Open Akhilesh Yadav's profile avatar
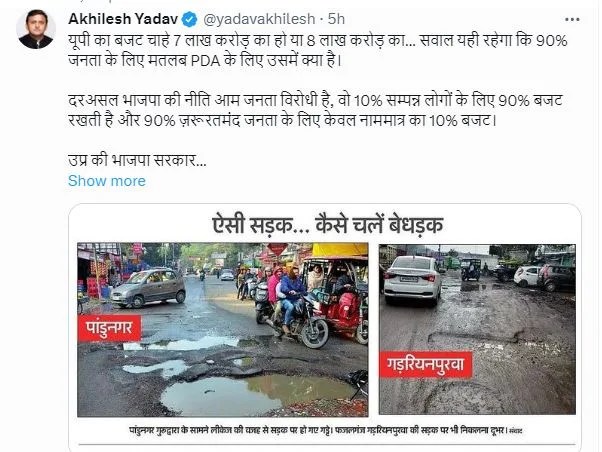Image resolution: width=602 pixels, height=452 pixels. coord(36,30)
